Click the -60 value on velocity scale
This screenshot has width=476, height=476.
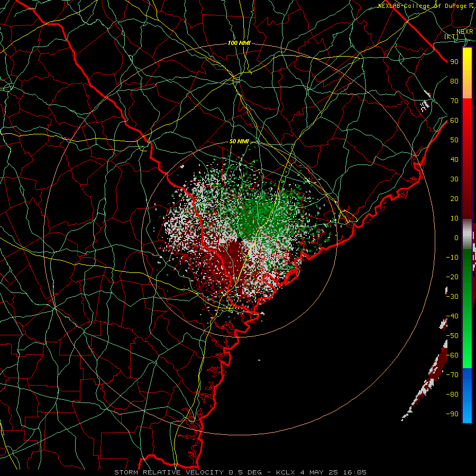[452, 355]
